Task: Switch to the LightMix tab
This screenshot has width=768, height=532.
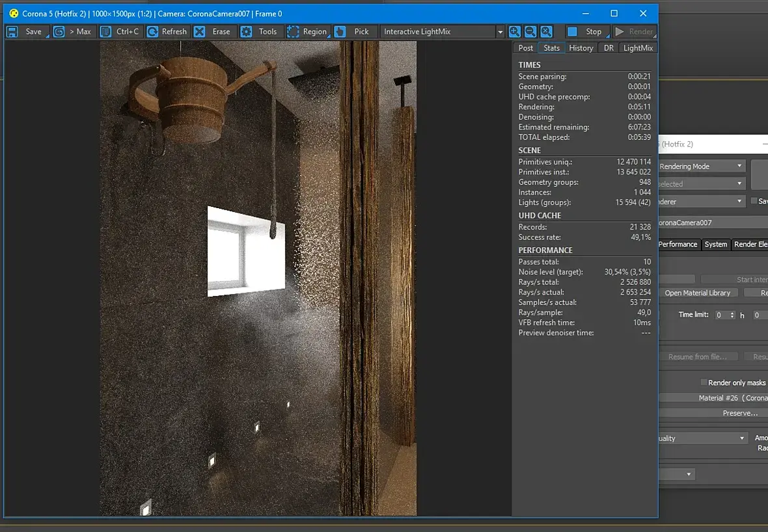Action: (638, 48)
